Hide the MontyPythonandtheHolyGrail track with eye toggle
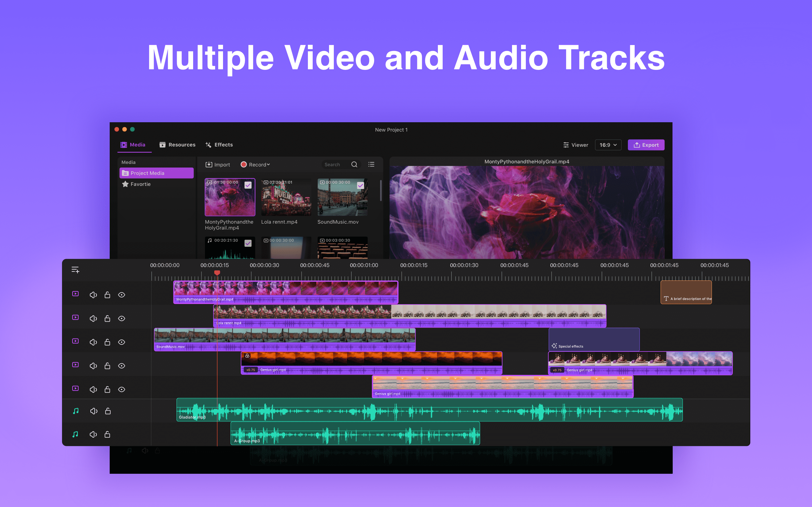The image size is (812, 507). (x=122, y=294)
